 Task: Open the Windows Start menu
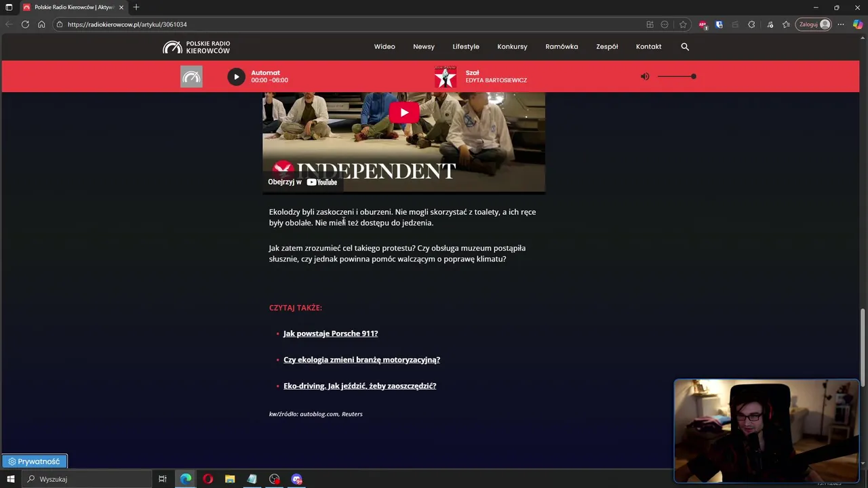pos(9,479)
